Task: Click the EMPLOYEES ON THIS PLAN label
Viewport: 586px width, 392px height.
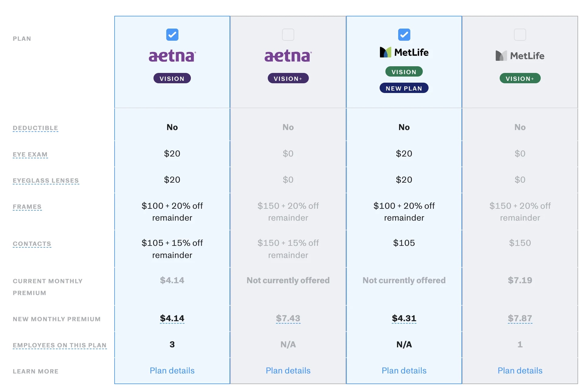Action: click(x=60, y=345)
